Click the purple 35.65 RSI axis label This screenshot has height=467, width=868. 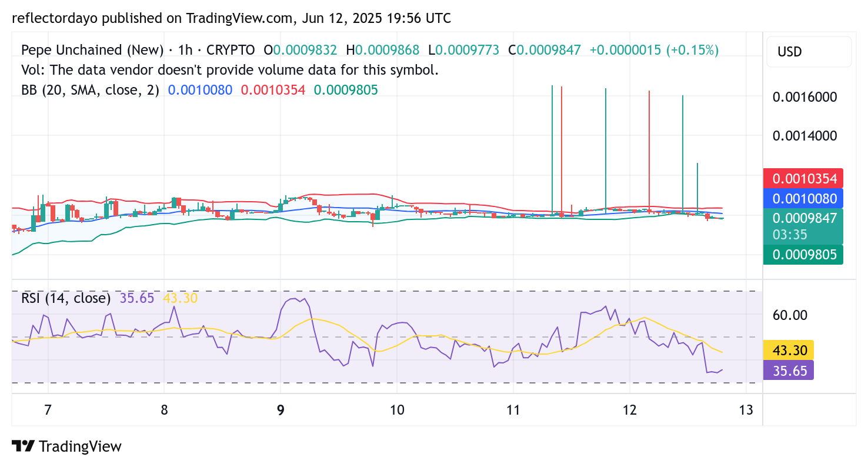789,370
